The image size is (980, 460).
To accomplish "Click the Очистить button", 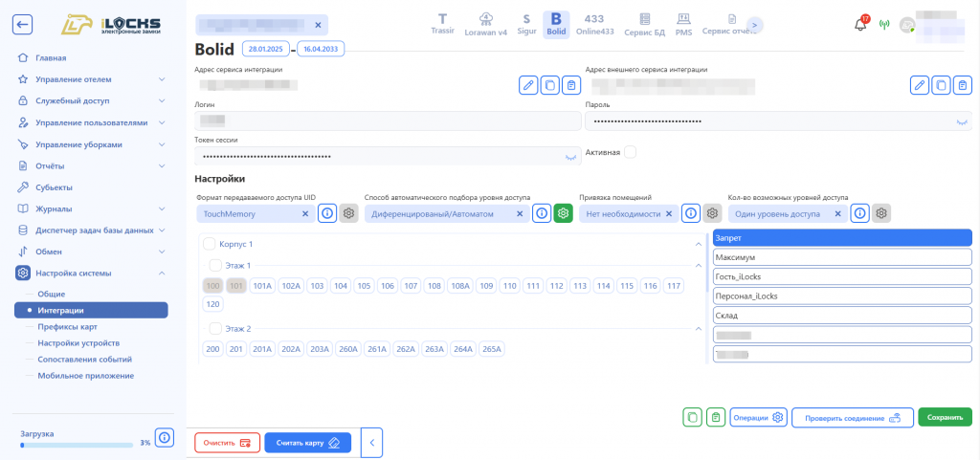I will pyautogui.click(x=228, y=443).
